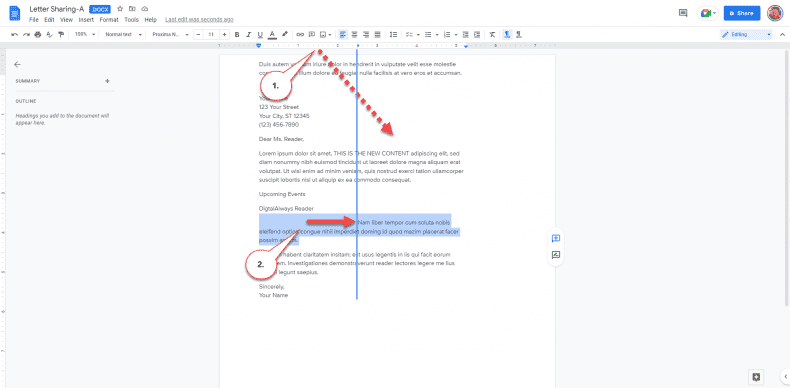Click the vertical scrollbar

click(x=787, y=177)
